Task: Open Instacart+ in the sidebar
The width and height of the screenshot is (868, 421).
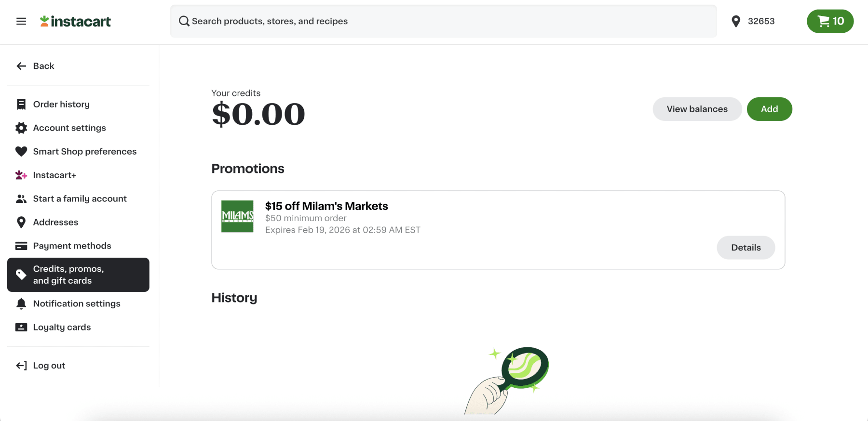Action: coord(54,175)
